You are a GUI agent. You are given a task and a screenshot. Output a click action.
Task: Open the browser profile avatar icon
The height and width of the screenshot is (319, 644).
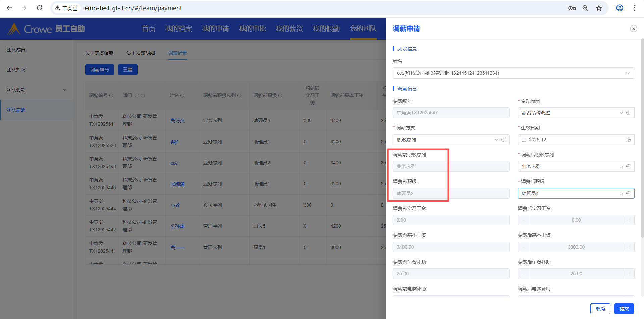[620, 8]
